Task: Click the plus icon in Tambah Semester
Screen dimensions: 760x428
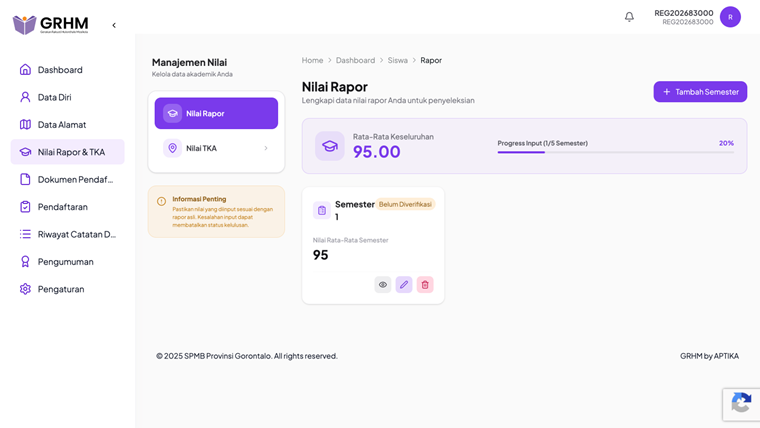Action: 666,92
